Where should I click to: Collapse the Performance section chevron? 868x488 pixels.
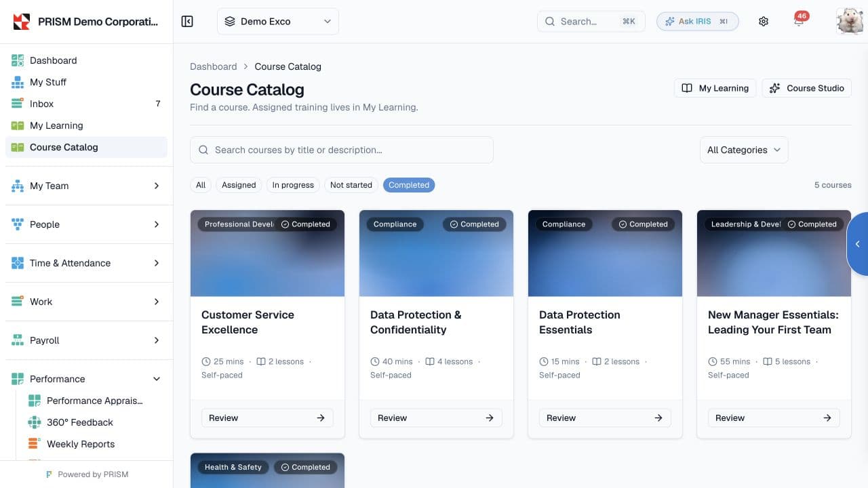point(157,379)
